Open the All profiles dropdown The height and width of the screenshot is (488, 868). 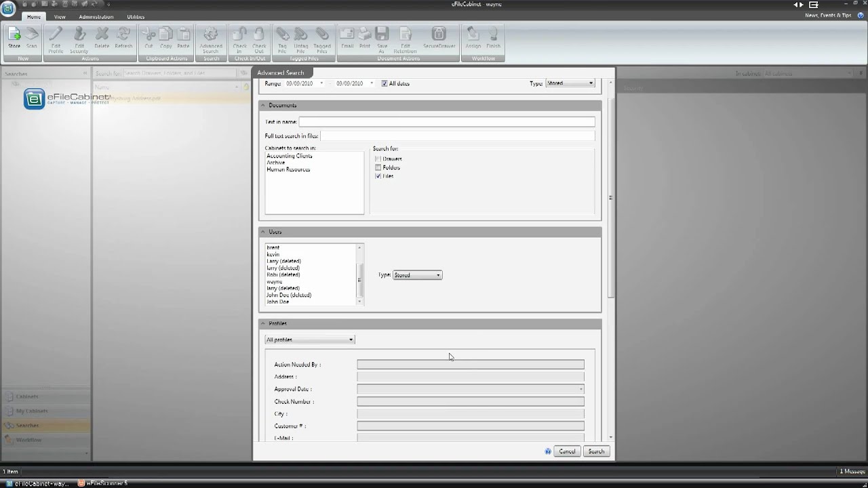310,340
